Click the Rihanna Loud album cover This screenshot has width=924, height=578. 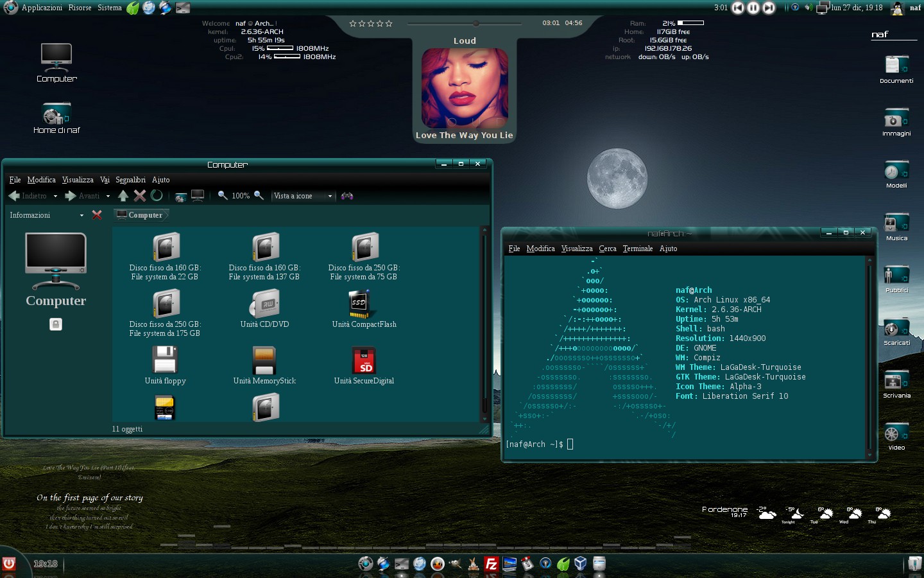465,89
